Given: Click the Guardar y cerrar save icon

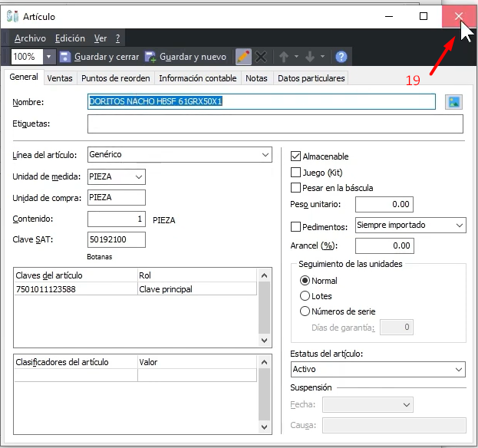Looking at the screenshot, I should point(65,57).
